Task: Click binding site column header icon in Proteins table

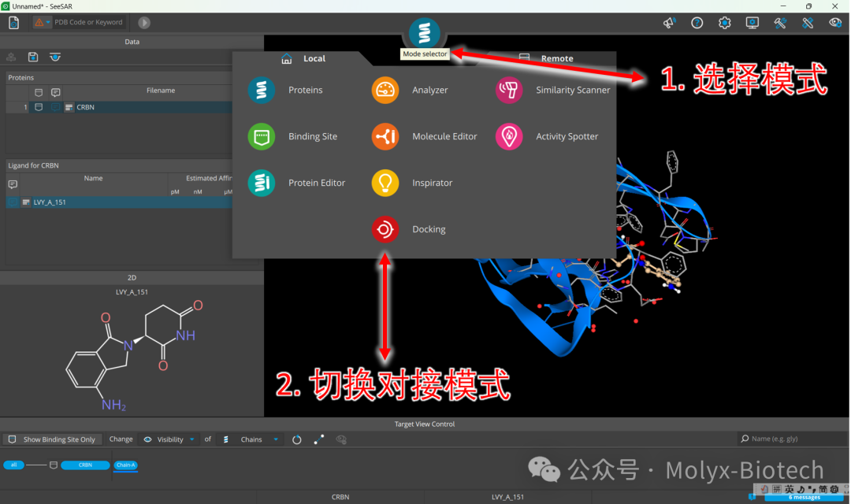Action: 39,93
